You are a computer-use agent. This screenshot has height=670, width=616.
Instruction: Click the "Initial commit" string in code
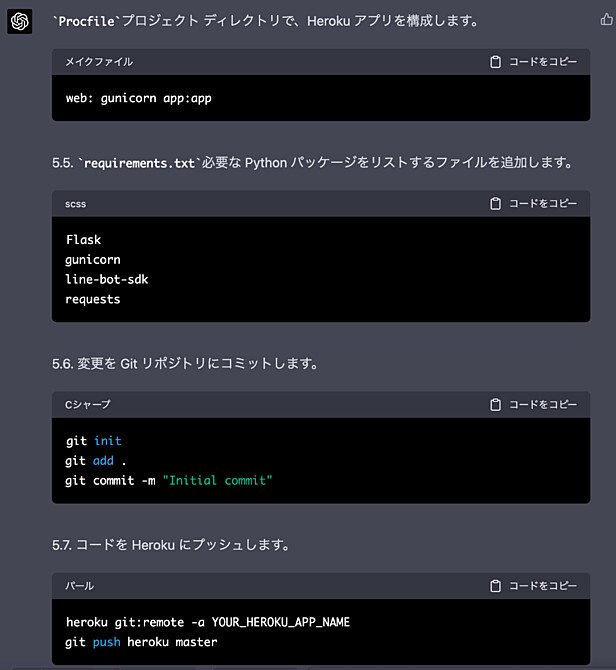pyautogui.click(x=217, y=481)
